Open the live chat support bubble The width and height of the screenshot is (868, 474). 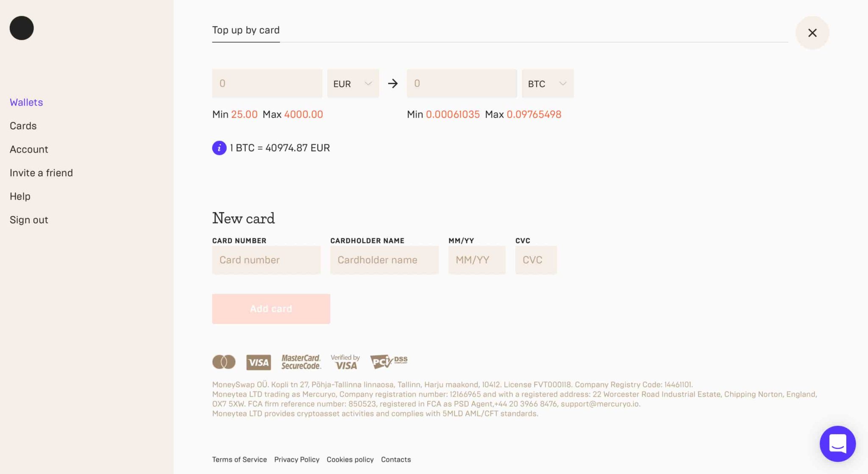coord(837,444)
